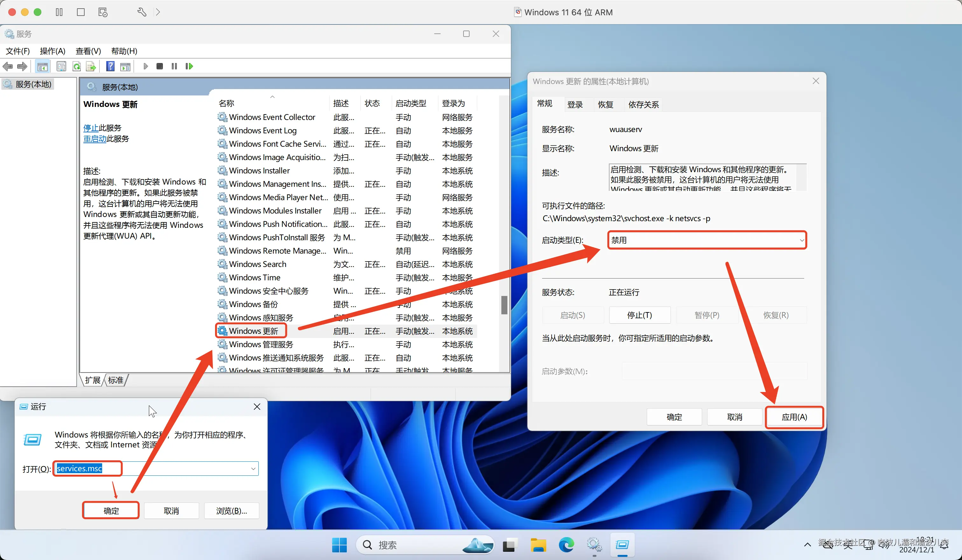
Task: Open Help via blue question icon
Action: click(110, 66)
